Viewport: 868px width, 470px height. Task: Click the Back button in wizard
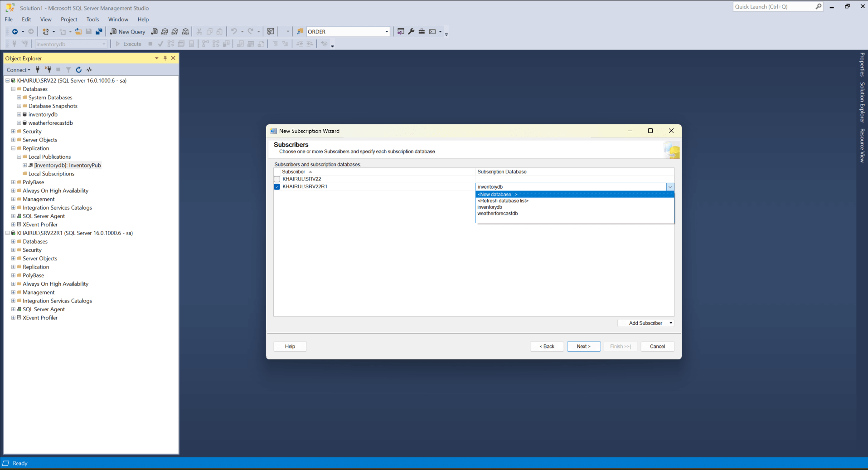[x=547, y=346]
